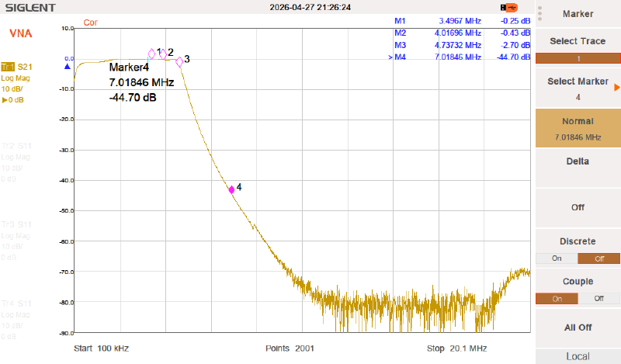Viewport: 621px width, 364px height.
Task: Click the USB storage status icon
Action: (509, 8)
